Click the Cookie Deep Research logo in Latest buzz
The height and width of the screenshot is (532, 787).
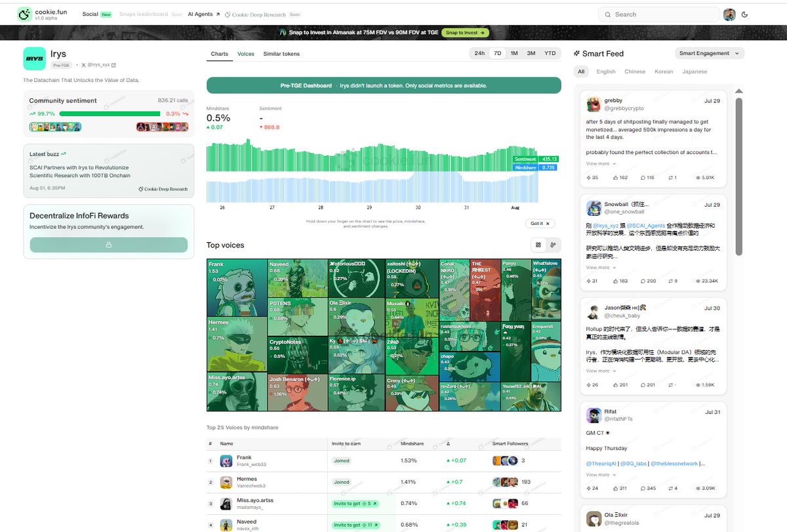pyautogui.click(x=163, y=189)
